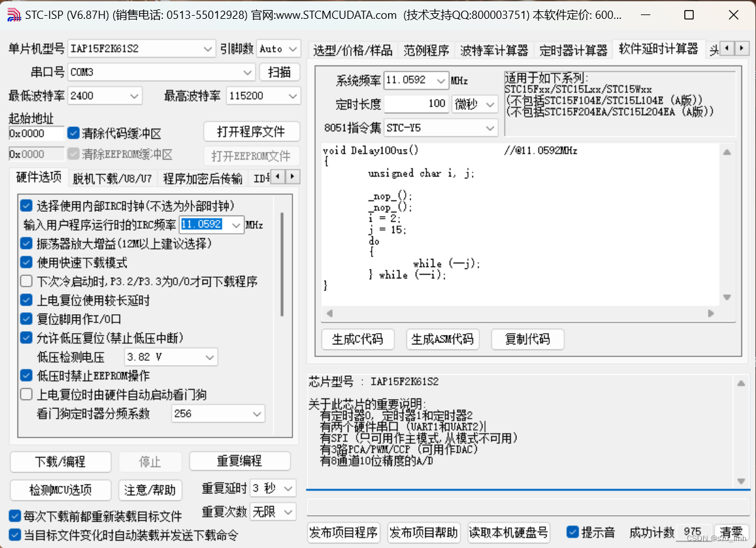Click code area scroll down arrow
Screen dimensions: 756x548
(x=726, y=298)
